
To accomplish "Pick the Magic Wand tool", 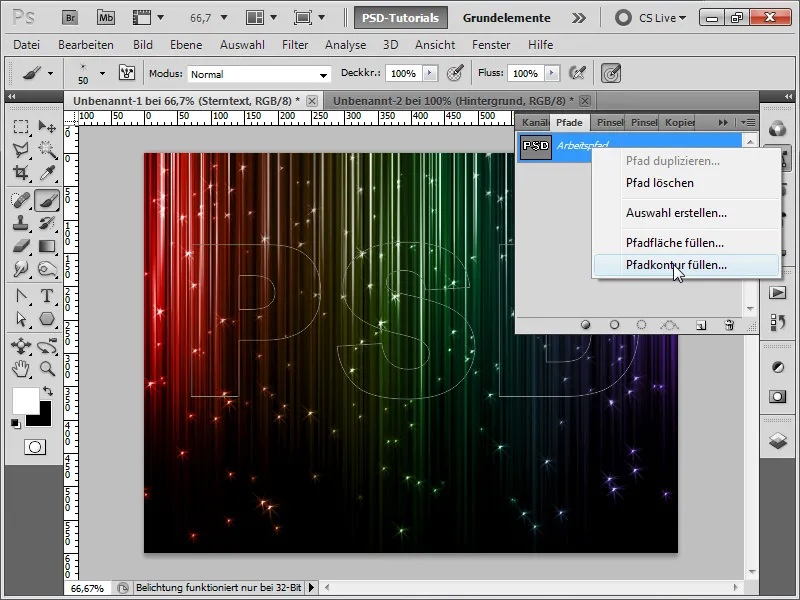I will (x=47, y=149).
